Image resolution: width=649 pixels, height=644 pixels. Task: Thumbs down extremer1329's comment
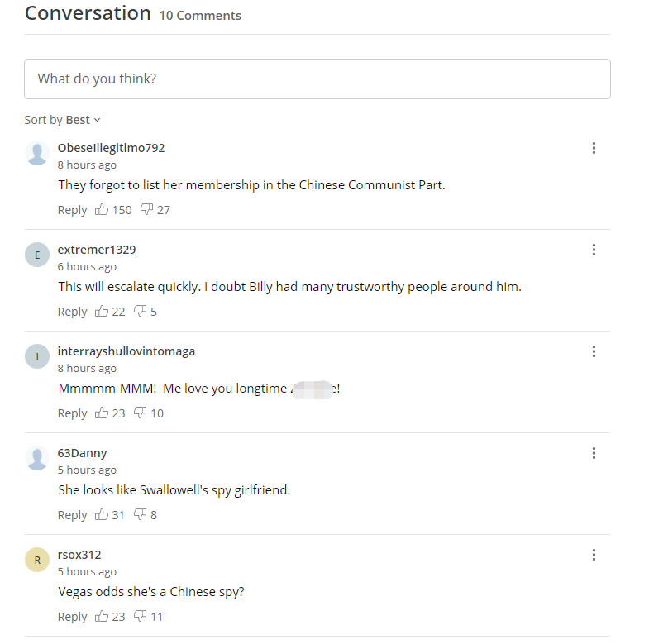(x=140, y=311)
